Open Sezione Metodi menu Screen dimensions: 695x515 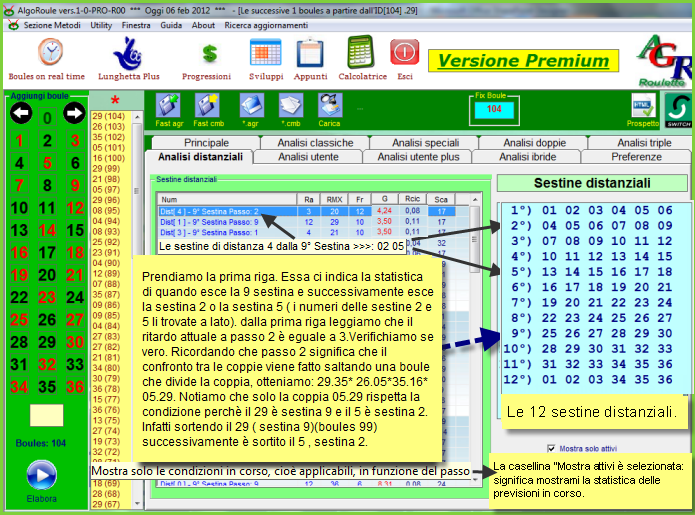click(x=52, y=25)
